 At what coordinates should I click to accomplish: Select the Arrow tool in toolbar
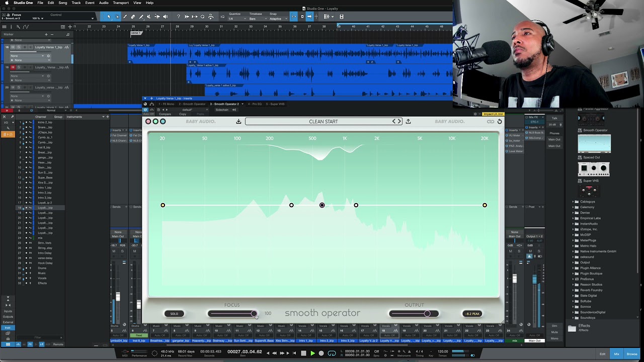109,17
